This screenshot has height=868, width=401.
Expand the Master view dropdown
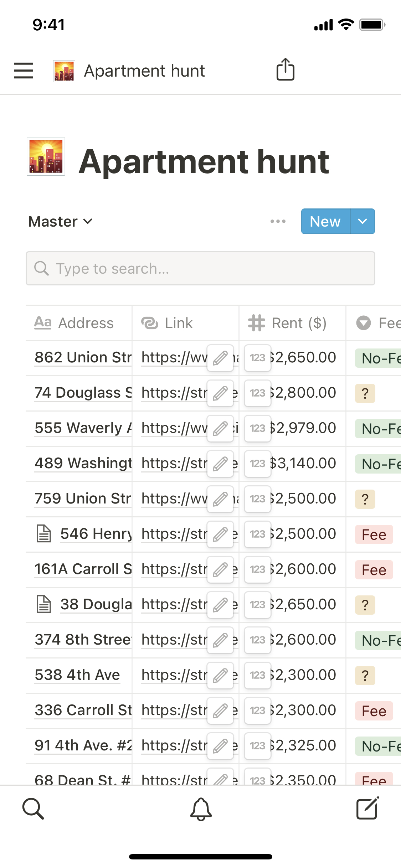tap(61, 222)
